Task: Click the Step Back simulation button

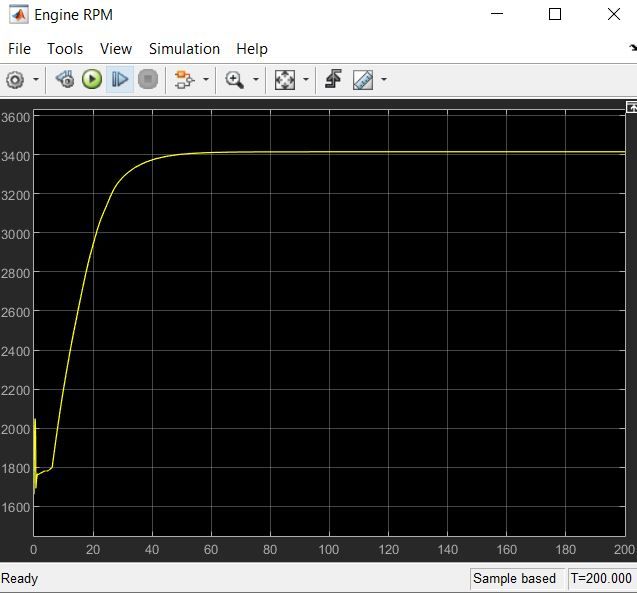Action: tap(65, 80)
